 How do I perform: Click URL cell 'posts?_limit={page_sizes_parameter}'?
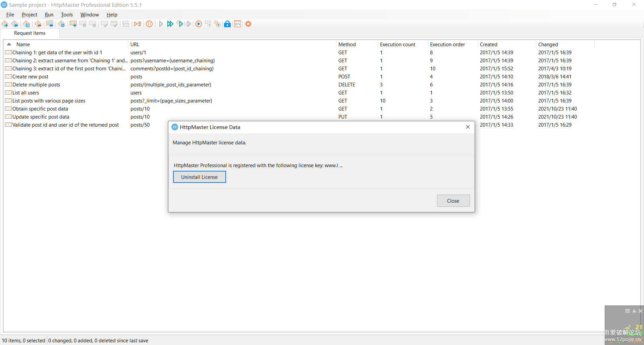pos(171,101)
